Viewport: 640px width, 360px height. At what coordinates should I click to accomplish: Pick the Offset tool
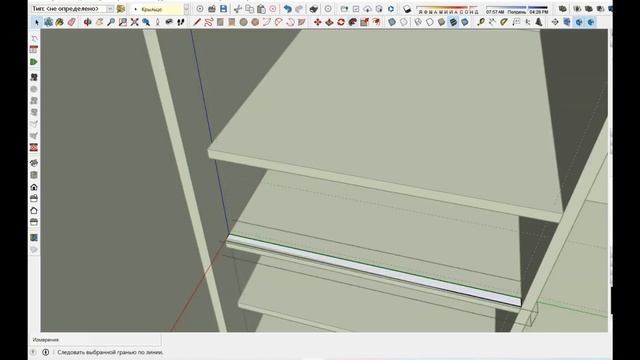(x=376, y=22)
